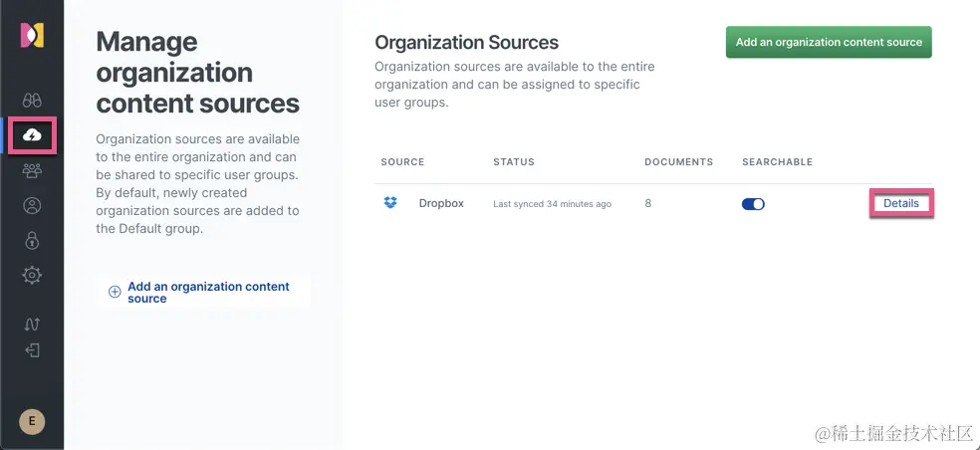Image resolution: width=980 pixels, height=450 pixels.
Task: Open the Settings gear icon
Action: 32,276
